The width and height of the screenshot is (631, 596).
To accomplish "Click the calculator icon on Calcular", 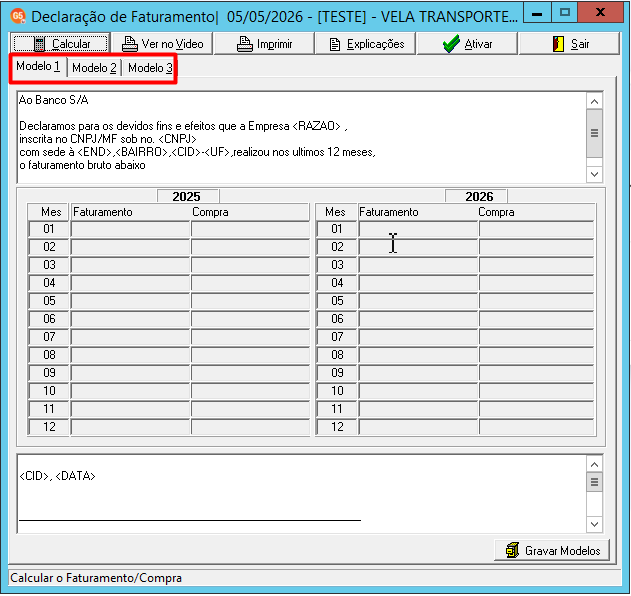I will click(x=39, y=44).
